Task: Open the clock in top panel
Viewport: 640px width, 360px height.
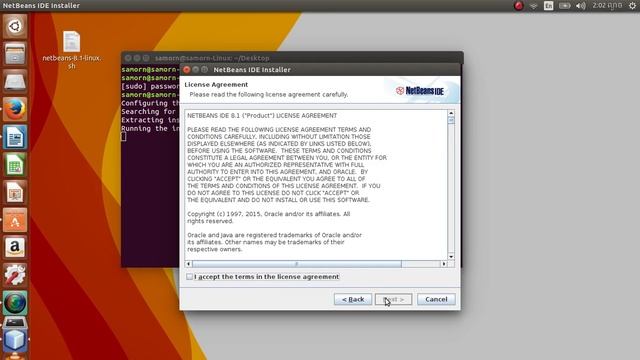Action: point(607,6)
